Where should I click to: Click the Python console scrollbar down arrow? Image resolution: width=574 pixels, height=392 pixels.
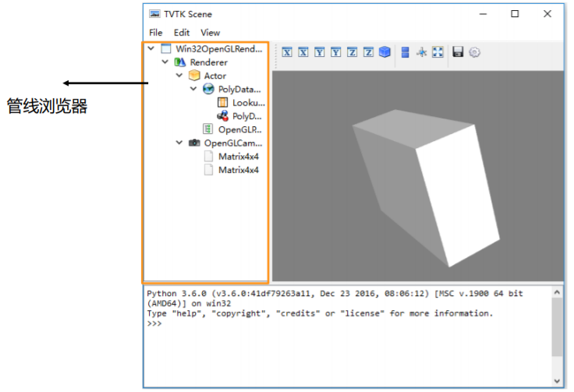click(x=556, y=380)
